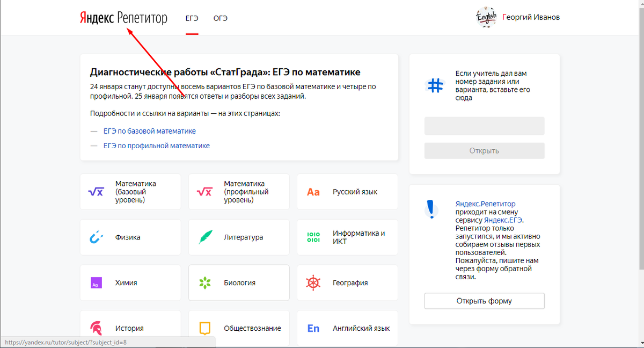This screenshot has height=348, width=644.
Task: Open the География subject
Action: [x=347, y=282]
